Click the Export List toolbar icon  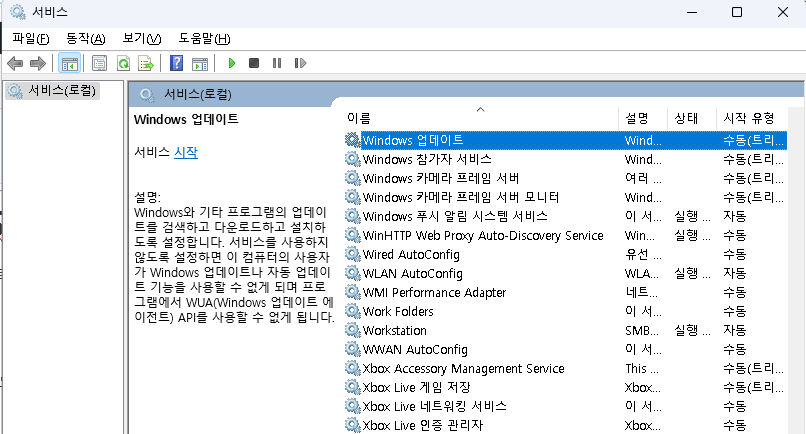[x=146, y=63]
